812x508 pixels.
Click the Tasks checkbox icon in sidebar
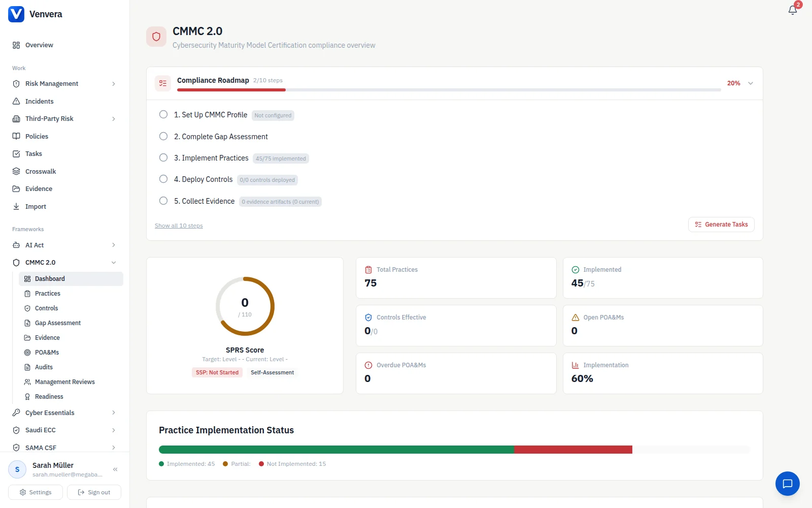(16, 153)
